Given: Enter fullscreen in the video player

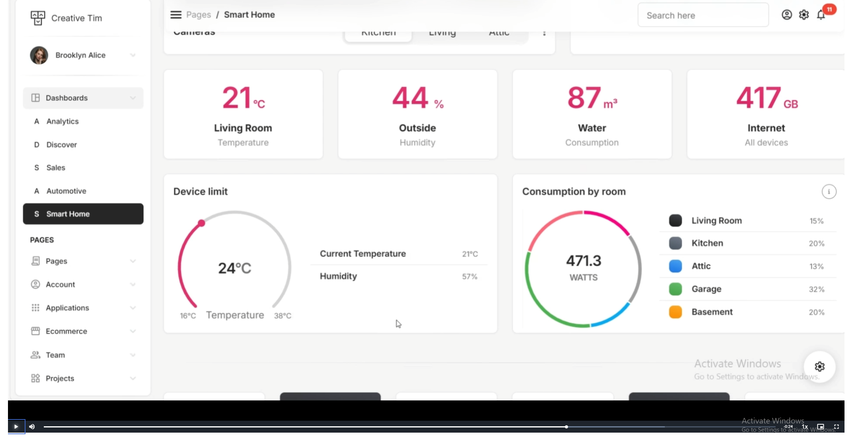Looking at the screenshot, I should pos(837,427).
